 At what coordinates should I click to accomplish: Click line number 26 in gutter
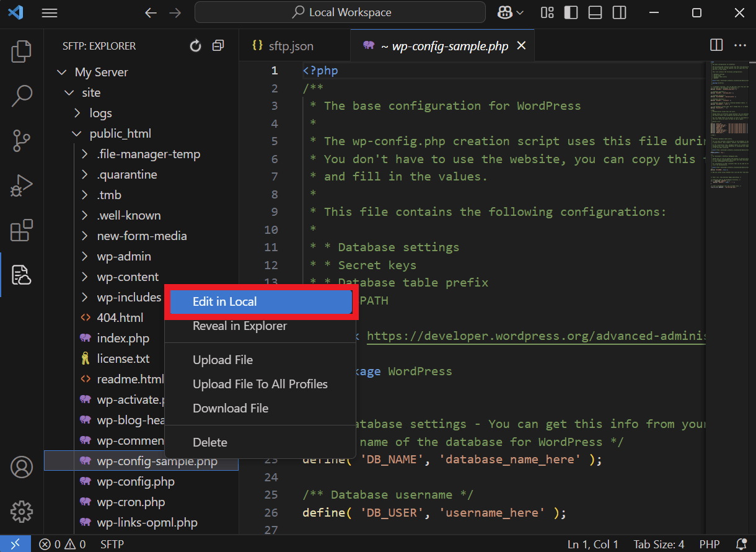(271, 512)
